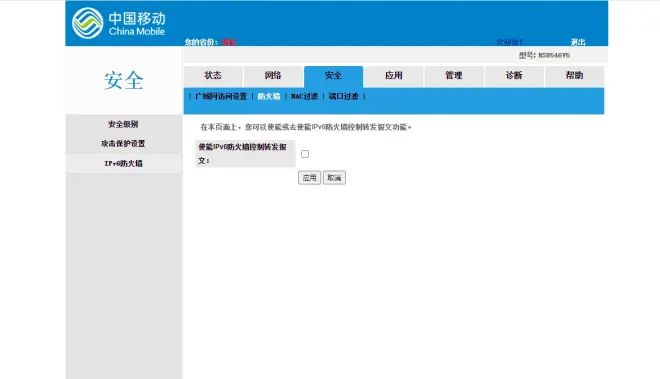Image resolution: width=660 pixels, height=379 pixels.
Task: Open the MAC过滤 submenu
Action: [x=304, y=96]
